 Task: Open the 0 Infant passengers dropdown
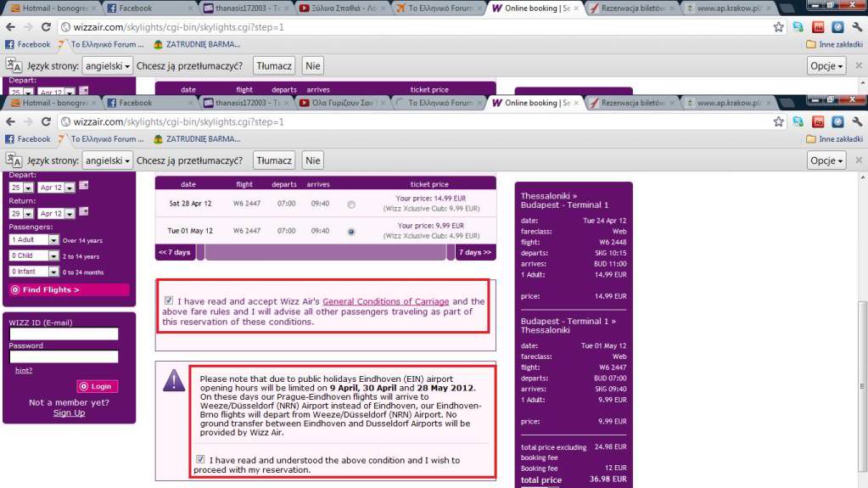tap(34, 272)
